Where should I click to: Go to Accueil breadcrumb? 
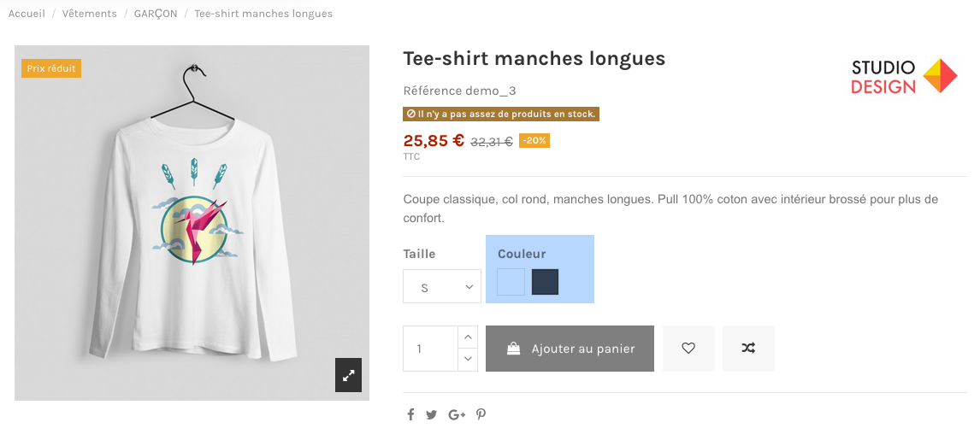click(x=27, y=14)
